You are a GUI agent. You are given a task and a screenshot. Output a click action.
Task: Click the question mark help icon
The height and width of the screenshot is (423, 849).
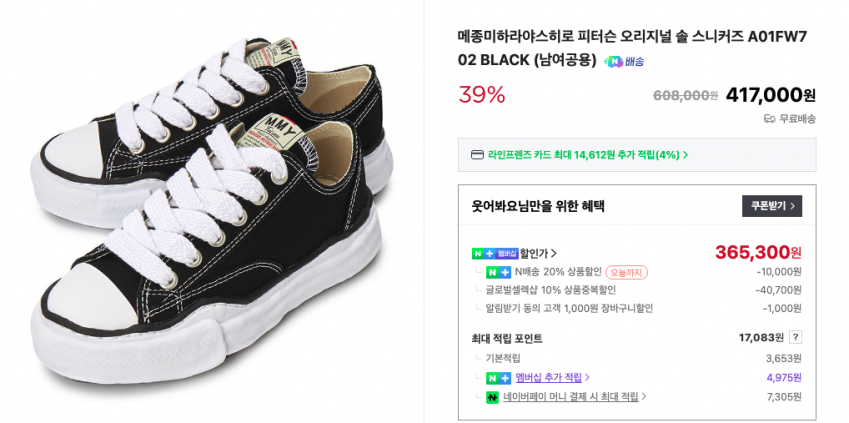click(x=795, y=338)
